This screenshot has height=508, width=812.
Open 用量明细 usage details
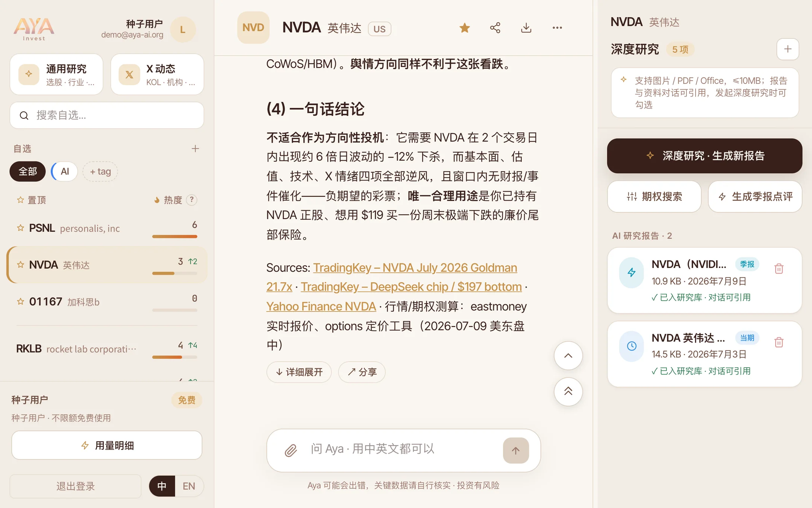pyautogui.click(x=107, y=446)
